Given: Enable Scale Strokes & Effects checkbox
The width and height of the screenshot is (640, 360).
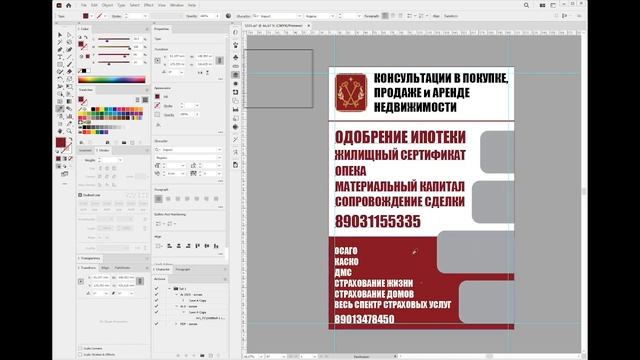Looking at the screenshot, I should coord(80,354).
